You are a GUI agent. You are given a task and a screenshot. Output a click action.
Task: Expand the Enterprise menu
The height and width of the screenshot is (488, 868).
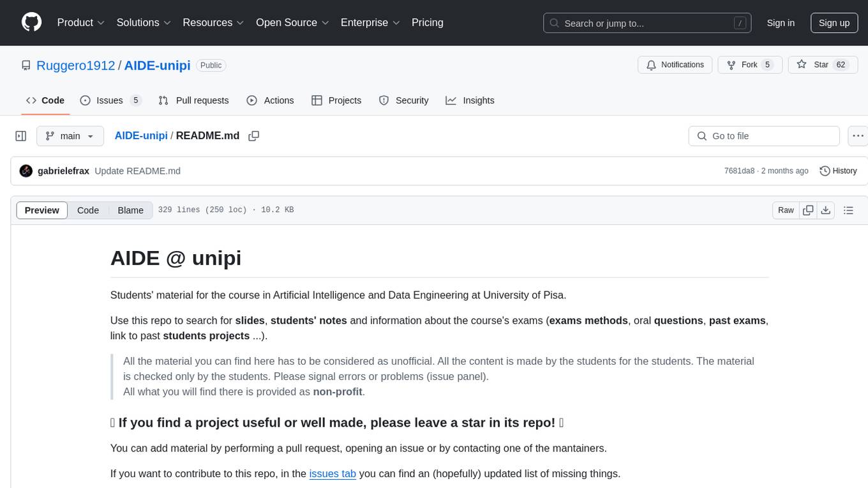click(x=370, y=22)
